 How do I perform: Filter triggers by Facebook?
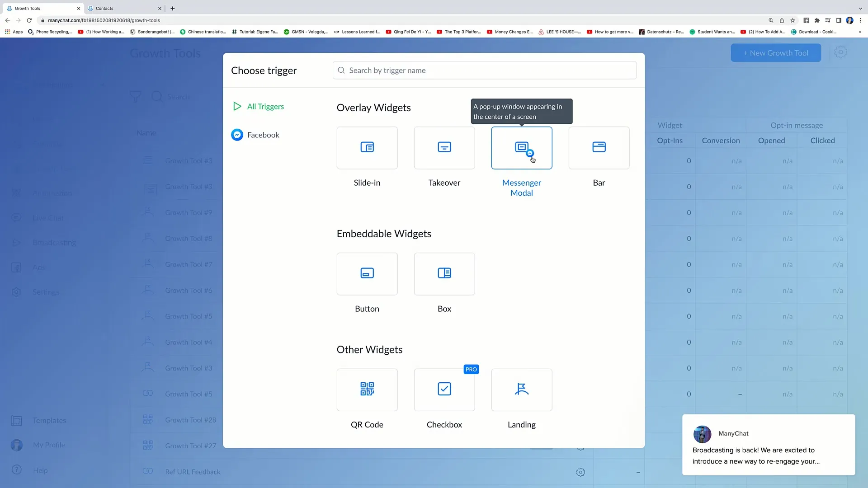click(255, 135)
